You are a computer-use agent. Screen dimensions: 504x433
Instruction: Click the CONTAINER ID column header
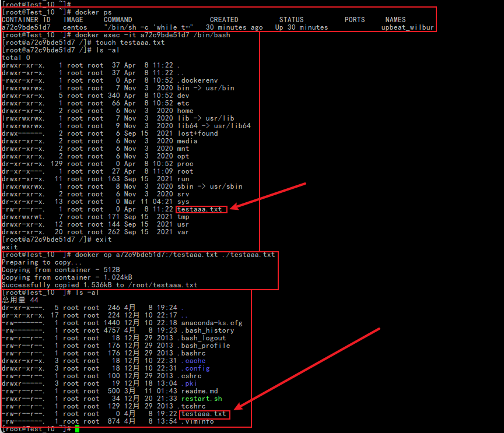tap(26, 20)
